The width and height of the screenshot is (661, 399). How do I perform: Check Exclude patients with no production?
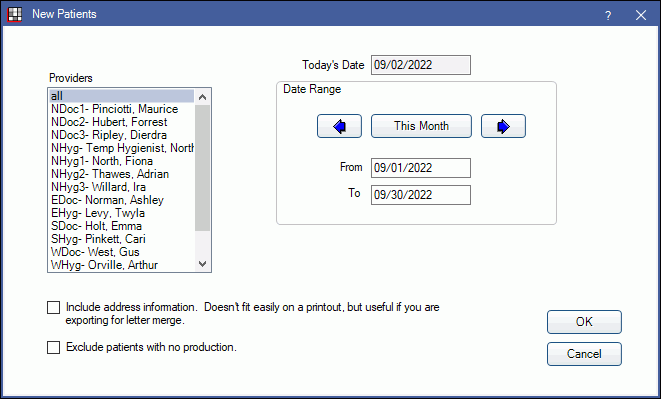[x=54, y=348]
